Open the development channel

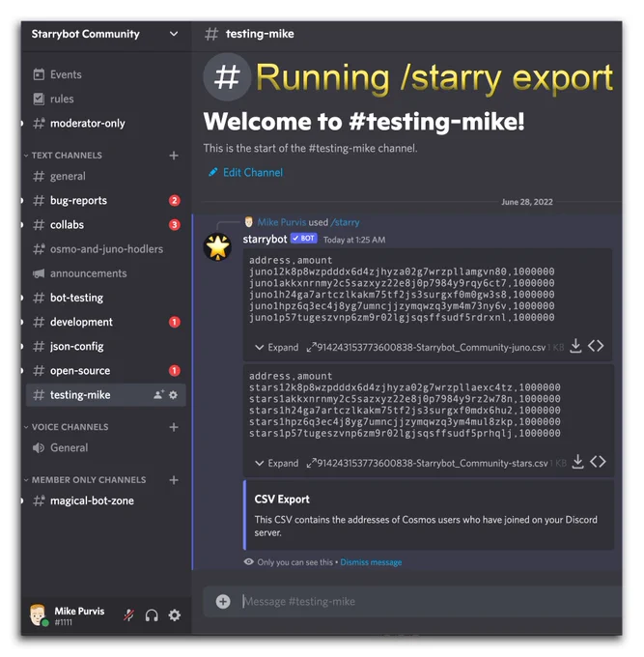72,322
